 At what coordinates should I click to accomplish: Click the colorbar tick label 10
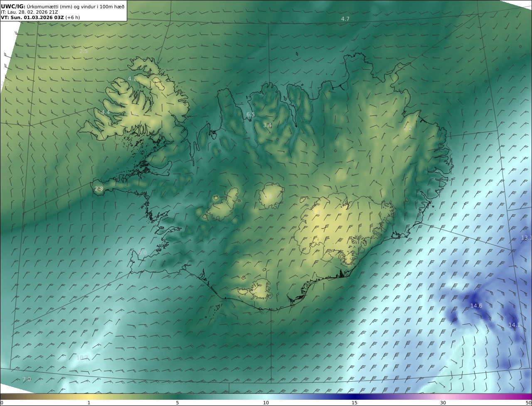pyautogui.click(x=266, y=403)
